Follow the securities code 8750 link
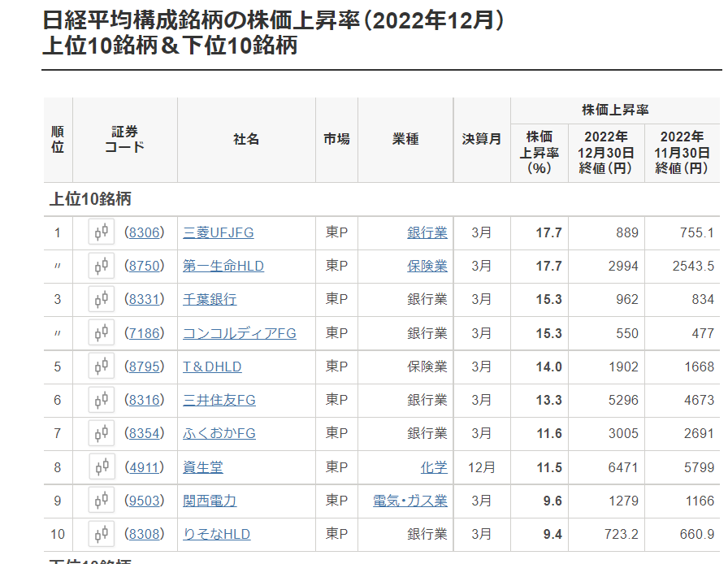Viewport: 728px width, 564px height. click(144, 266)
